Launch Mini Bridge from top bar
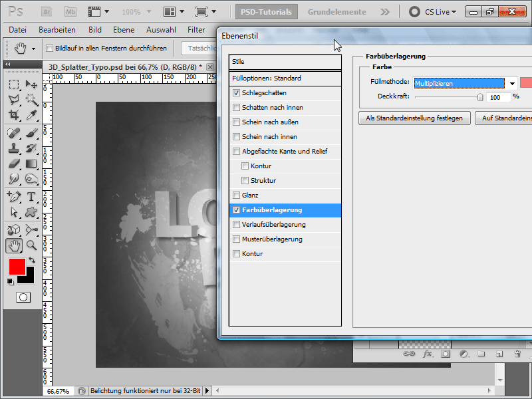Screen dimensions: 532x399 pyautogui.click(x=70, y=12)
